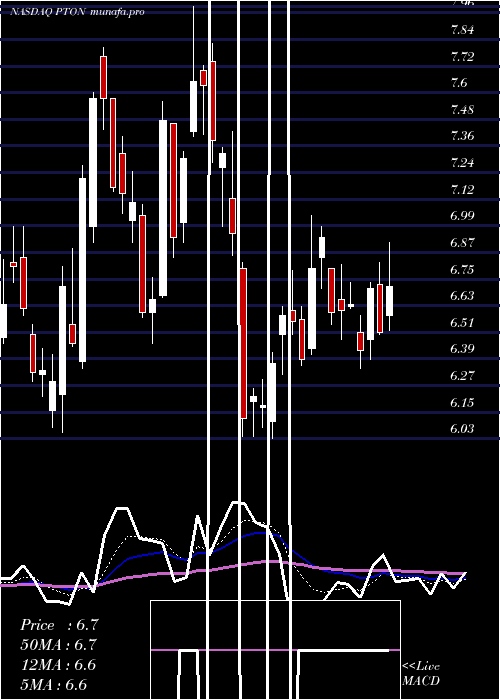The image size is (500, 700).
Task: Click the 'Price : 6.7' readout
Action: tap(59, 625)
